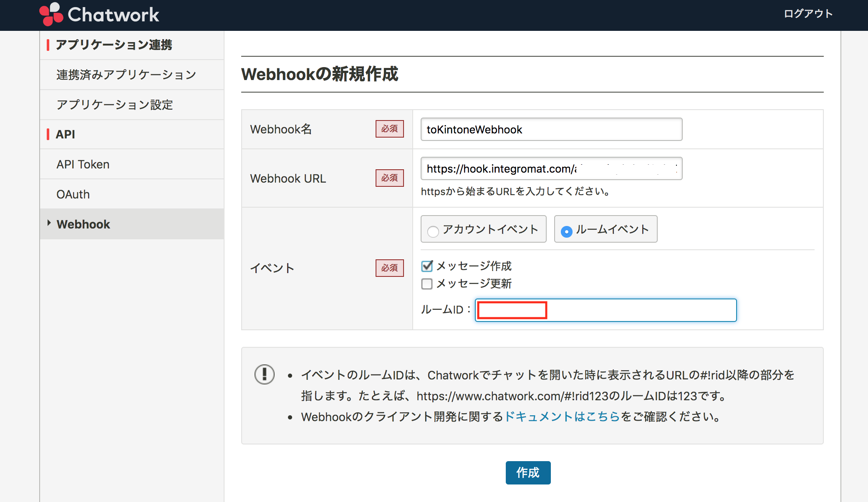Click the arrow beside Webhook sidebar item

49,223
